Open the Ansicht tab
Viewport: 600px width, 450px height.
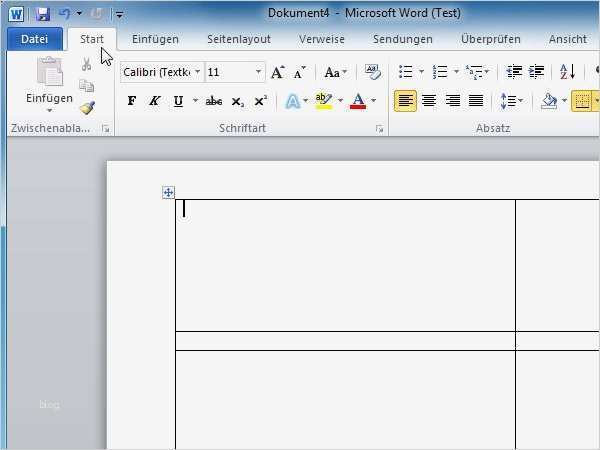click(x=567, y=39)
